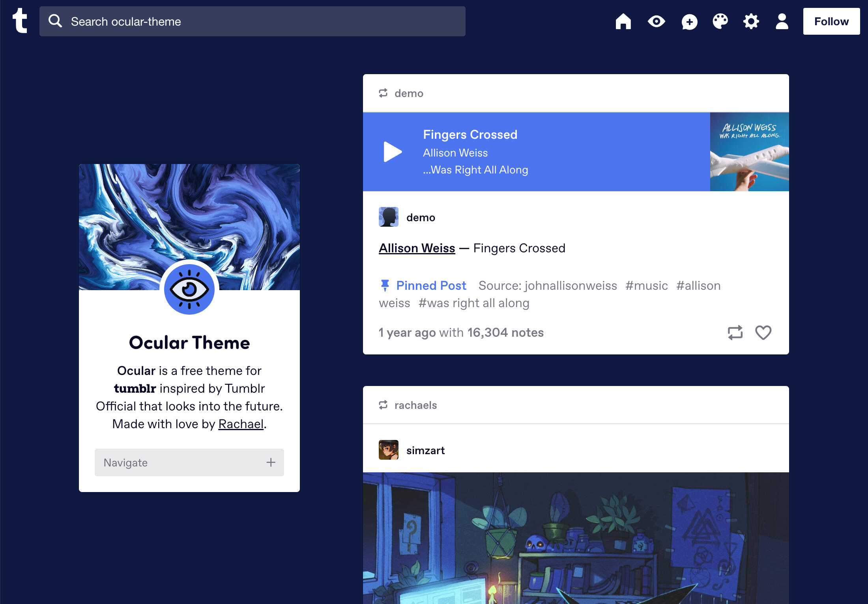The image size is (868, 604).
Task: Click the Tumblr logo icon
Action: [x=21, y=21]
